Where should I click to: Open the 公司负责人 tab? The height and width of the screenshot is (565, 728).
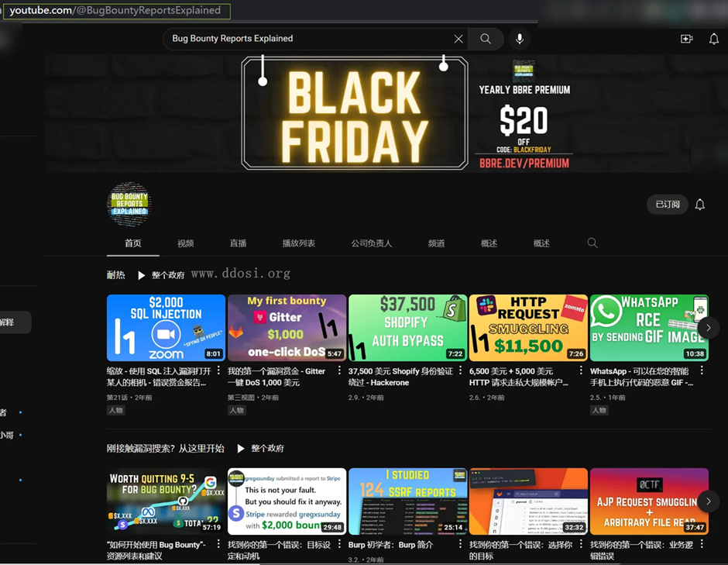click(x=372, y=243)
